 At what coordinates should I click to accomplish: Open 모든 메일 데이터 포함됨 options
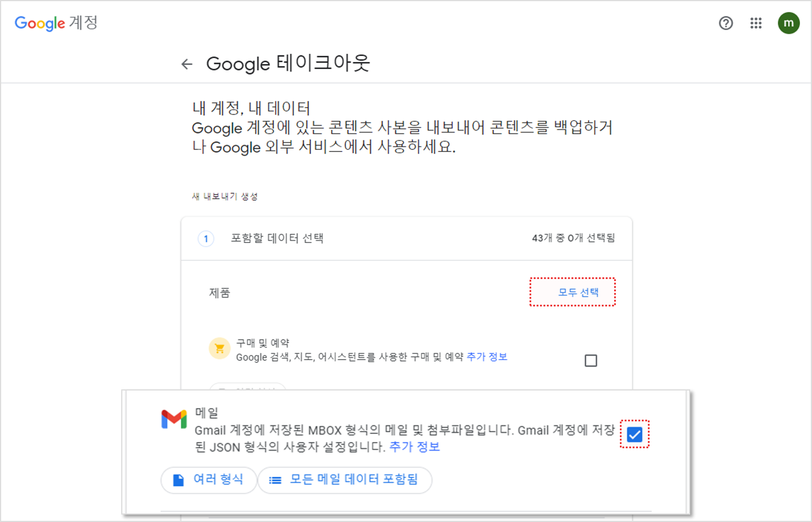pyautogui.click(x=345, y=480)
